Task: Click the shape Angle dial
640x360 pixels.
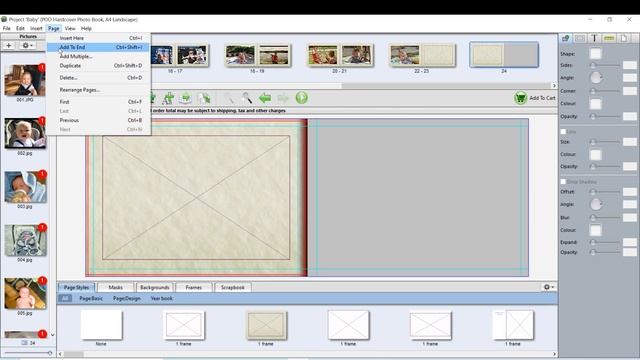Action: coord(596,78)
